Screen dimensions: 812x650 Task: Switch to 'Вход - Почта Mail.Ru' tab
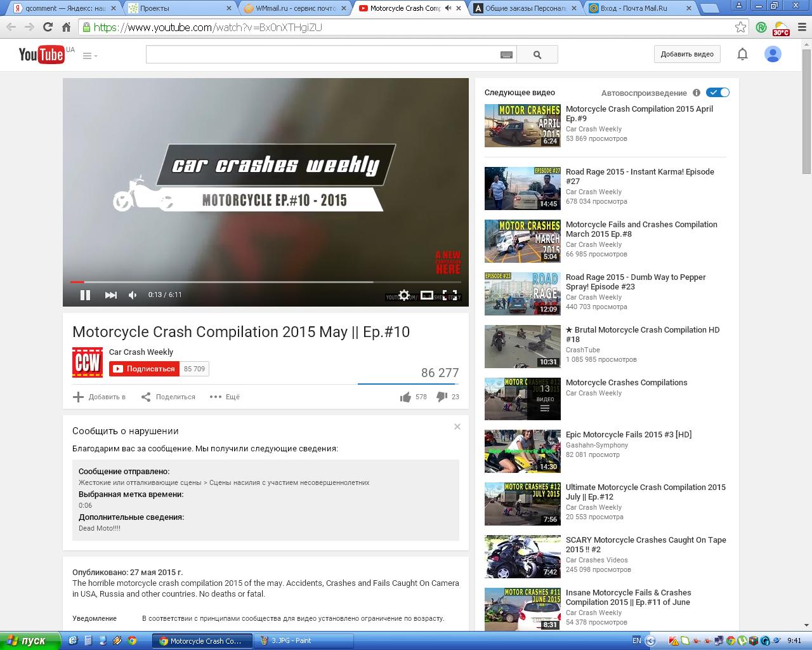coord(641,8)
